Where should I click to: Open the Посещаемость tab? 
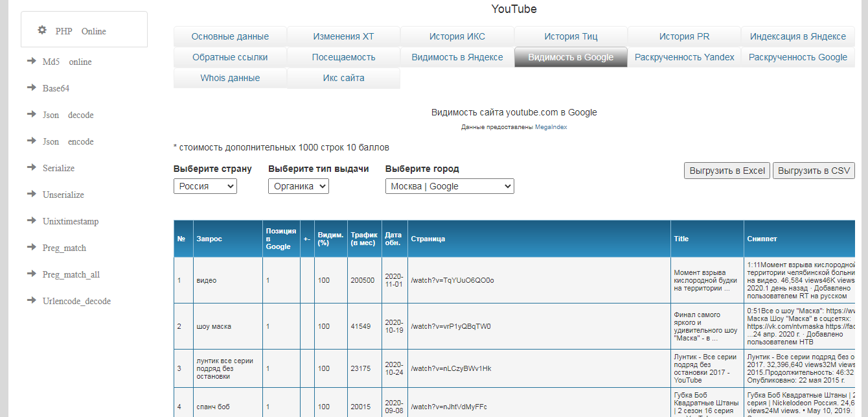[343, 57]
